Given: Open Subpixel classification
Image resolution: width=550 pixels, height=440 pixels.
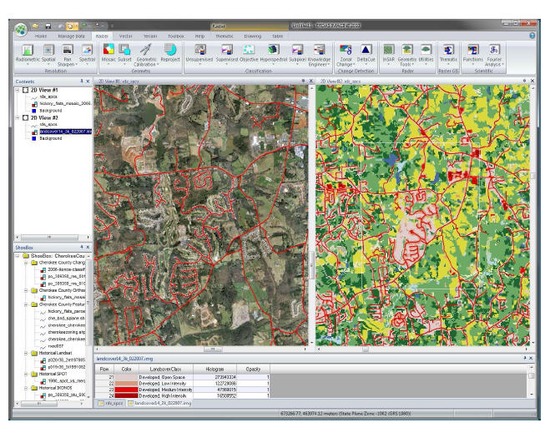Looking at the screenshot, I should point(297,53).
